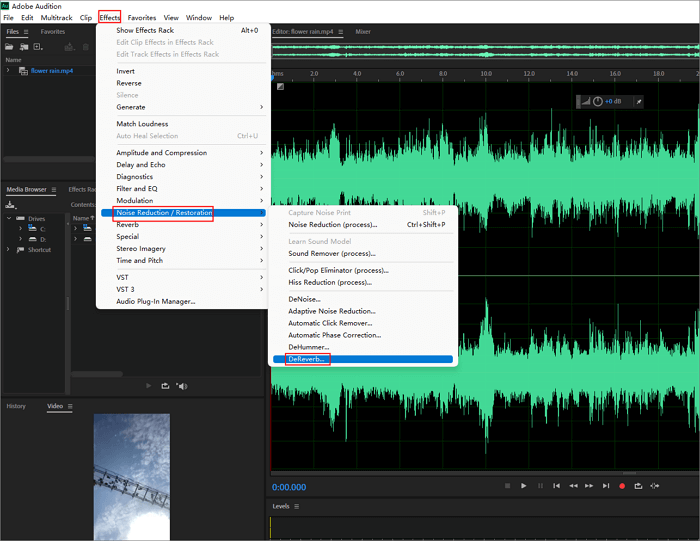Open the Video panel menu icon
This screenshot has width=700, height=541.
tap(70, 406)
